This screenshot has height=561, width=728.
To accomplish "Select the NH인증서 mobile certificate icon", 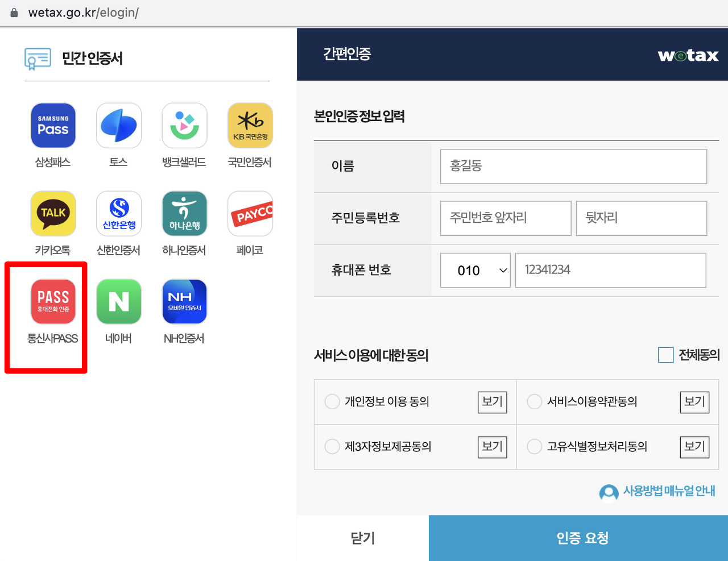I will point(184,302).
